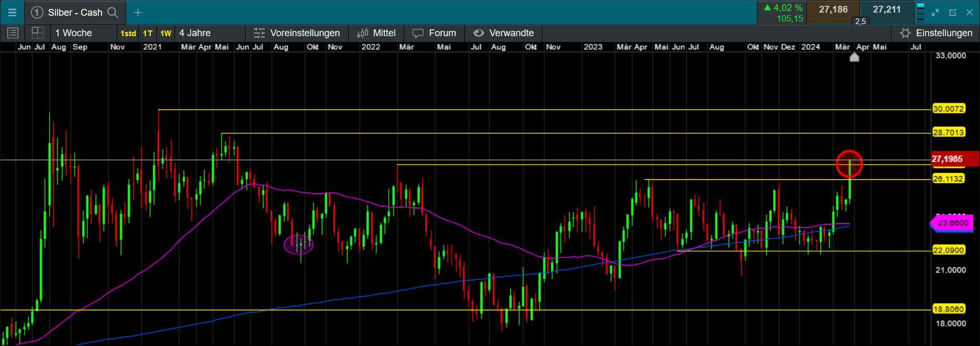980x346 pixels.
Task: Click the 2024 label on time axis
Action: 811,47
